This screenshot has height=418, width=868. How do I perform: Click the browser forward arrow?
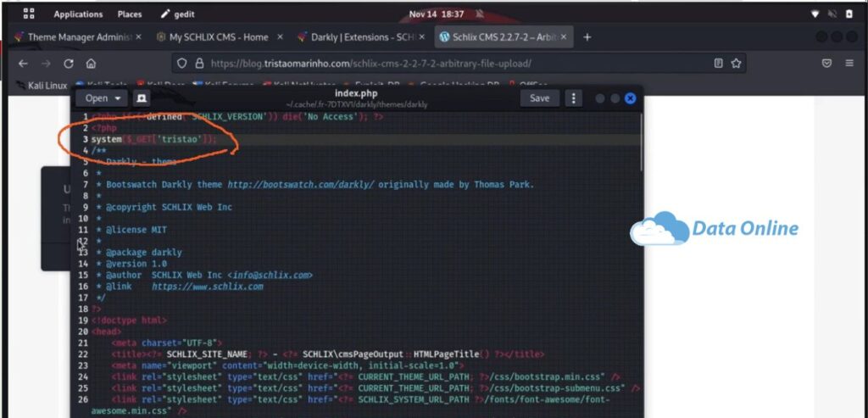tap(46, 64)
